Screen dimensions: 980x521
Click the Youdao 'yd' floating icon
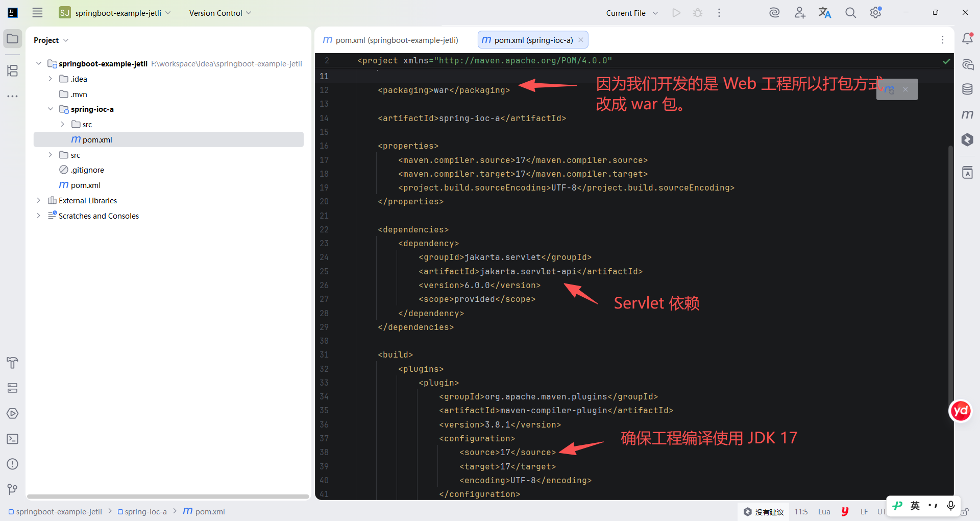[x=961, y=411]
